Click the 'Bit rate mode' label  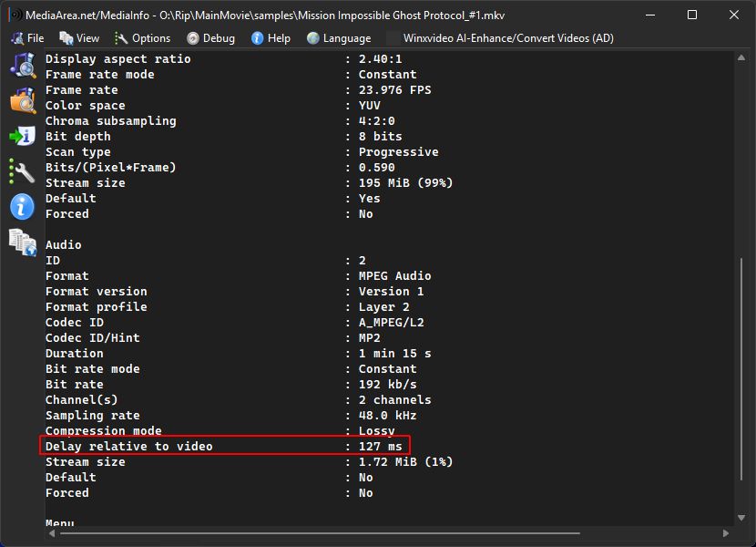(x=93, y=369)
